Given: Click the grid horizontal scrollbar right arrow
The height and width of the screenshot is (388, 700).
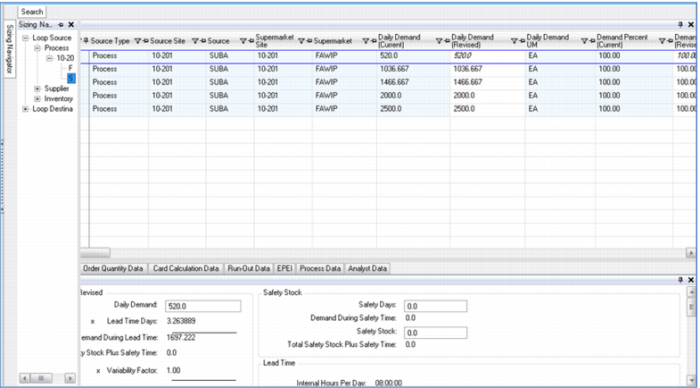Looking at the screenshot, I should (691, 253).
